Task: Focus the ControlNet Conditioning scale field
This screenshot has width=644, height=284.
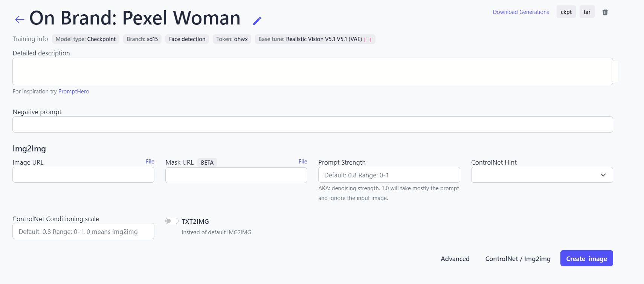Action: [x=83, y=232]
